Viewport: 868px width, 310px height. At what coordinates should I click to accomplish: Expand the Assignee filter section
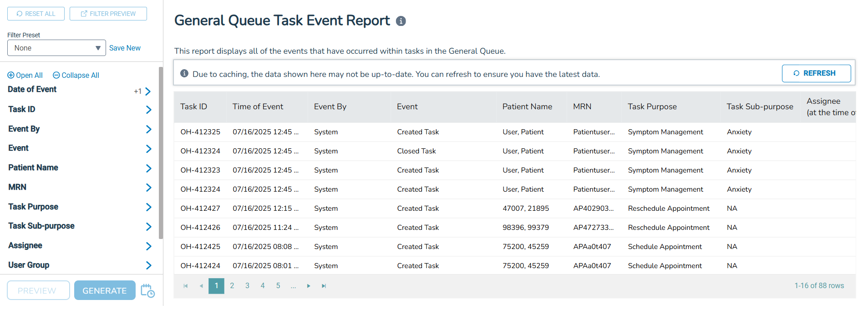[x=148, y=246]
